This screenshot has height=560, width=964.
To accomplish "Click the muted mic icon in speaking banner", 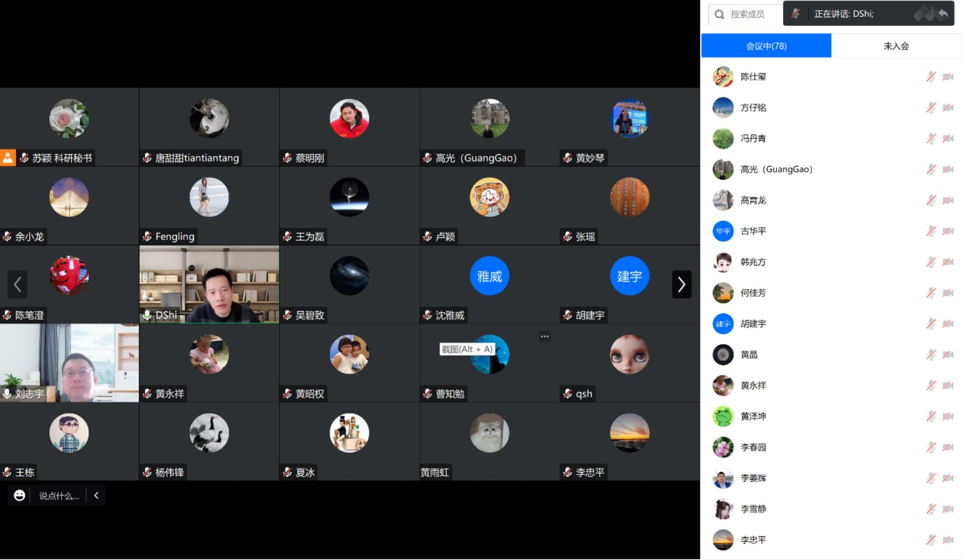I will pyautogui.click(x=796, y=14).
